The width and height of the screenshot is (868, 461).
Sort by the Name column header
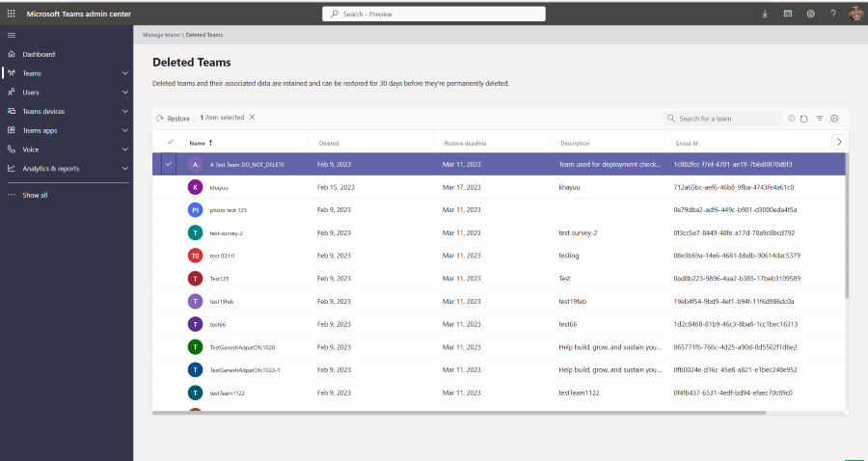pyautogui.click(x=202, y=143)
